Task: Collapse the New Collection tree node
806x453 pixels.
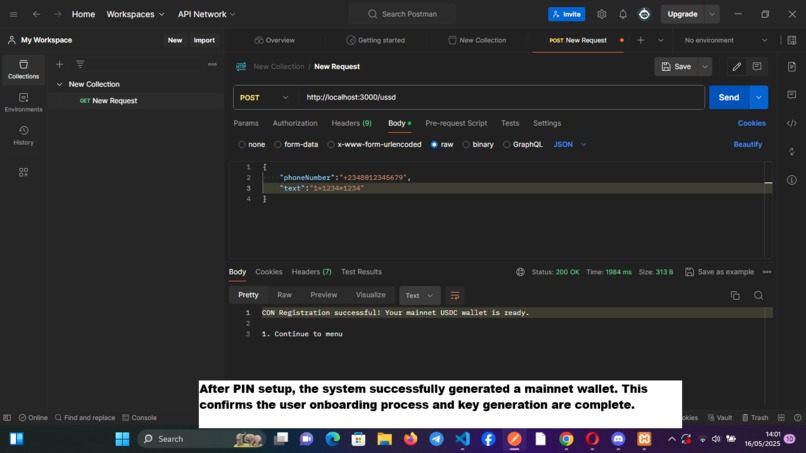Action: tap(60, 84)
